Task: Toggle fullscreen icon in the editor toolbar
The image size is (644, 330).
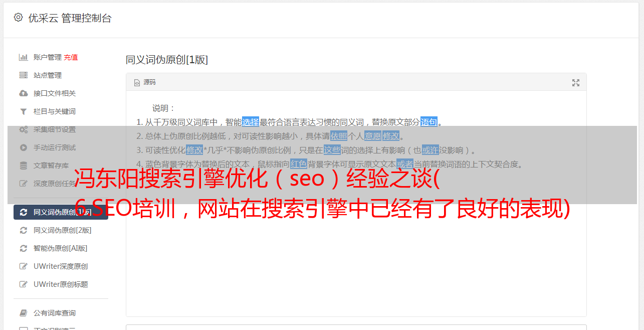Action: tap(576, 83)
